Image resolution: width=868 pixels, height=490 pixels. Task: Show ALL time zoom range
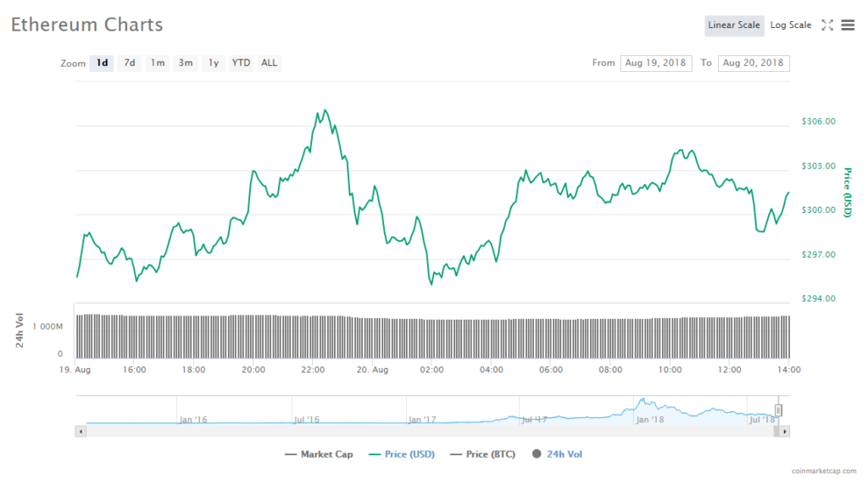[x=269, y=63]
